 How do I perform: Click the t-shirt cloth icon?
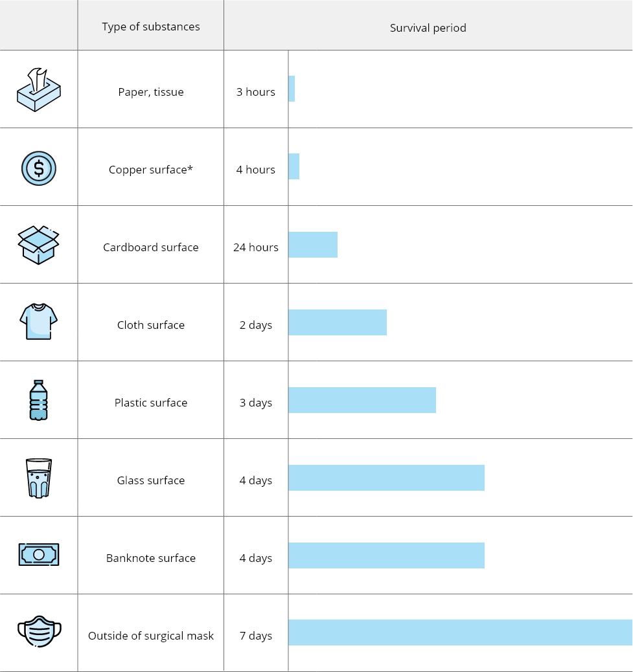[x=39, y=322]
